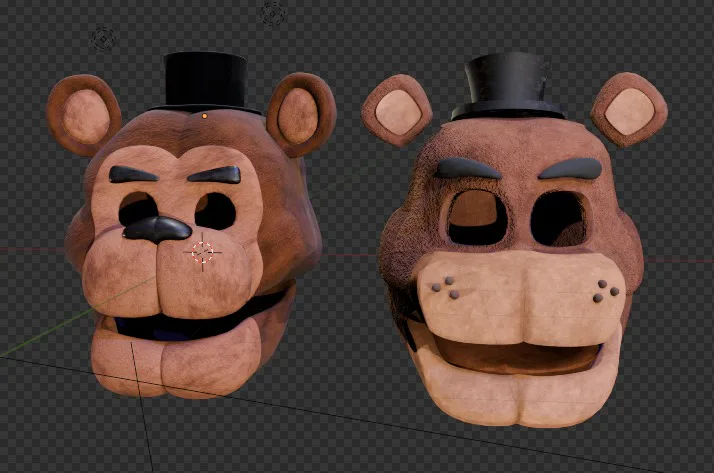Select the right head's left diamond-shaped ear

pos(397,111)
